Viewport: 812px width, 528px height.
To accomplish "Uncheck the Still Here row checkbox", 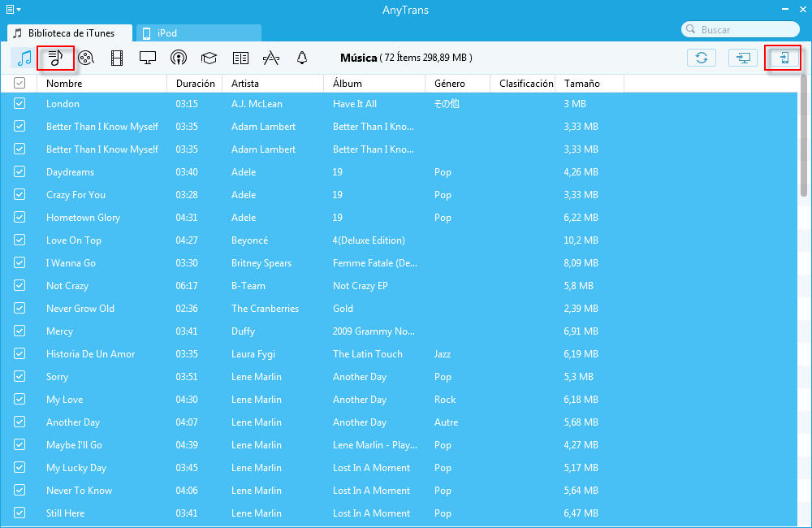I will [x=19, y=513].
